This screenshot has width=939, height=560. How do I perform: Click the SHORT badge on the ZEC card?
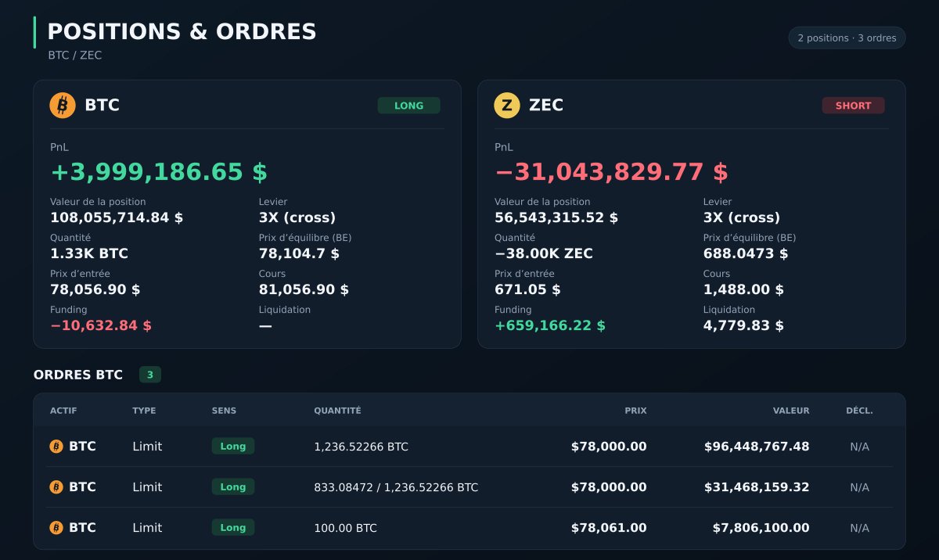pos(853,106)
